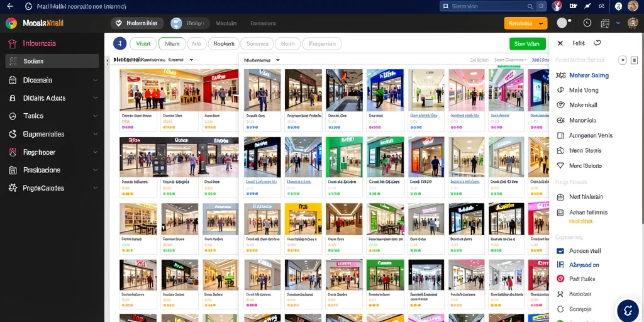Click the Roolam filter chip
The height and width of the screenshot is (322, 644).
coord(223,43)
